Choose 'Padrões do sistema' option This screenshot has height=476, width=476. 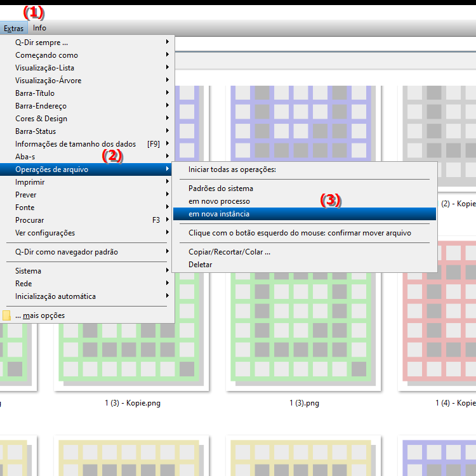pos(221,188)
